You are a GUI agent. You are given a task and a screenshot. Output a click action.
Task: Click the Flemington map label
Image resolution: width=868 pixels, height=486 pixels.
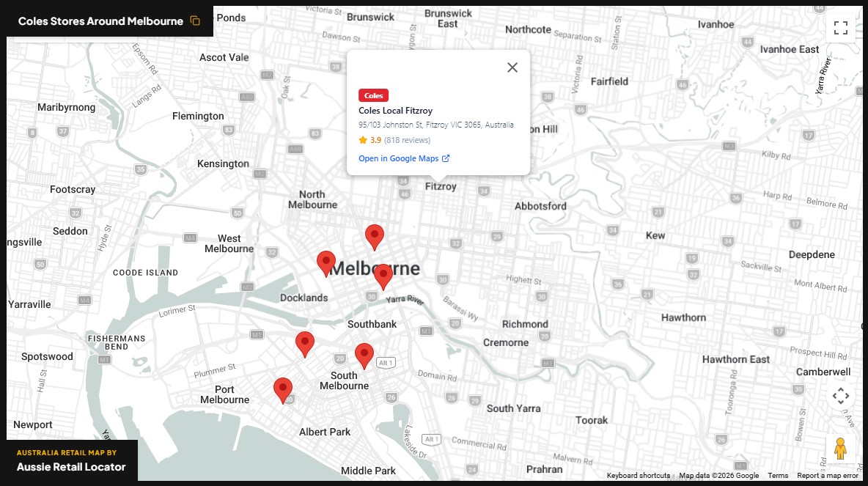198,117
